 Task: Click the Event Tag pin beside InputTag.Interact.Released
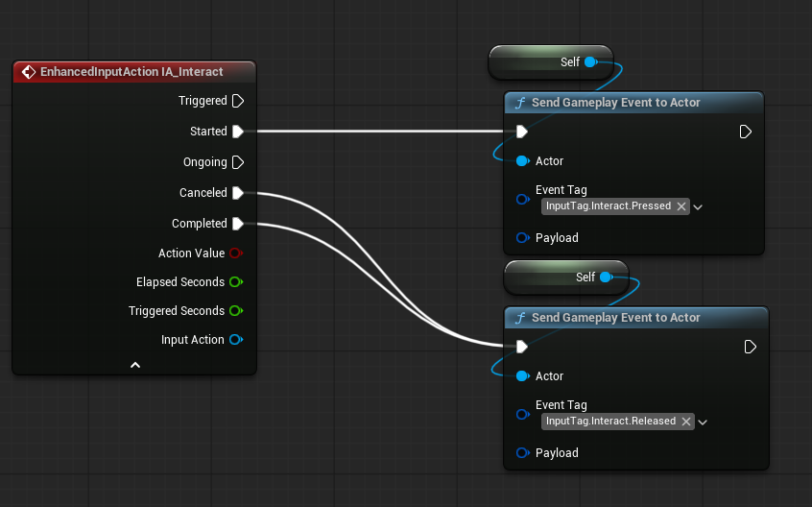(x=522, y=414)
